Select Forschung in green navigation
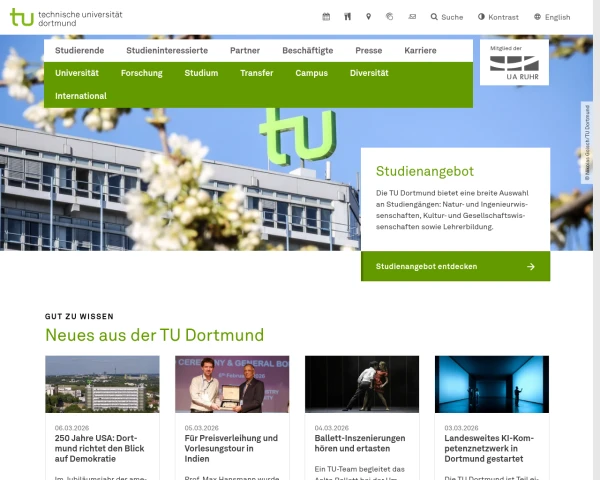Image resolution: width=600 pixels, height=480 pixels. click(x=142, y=73)
